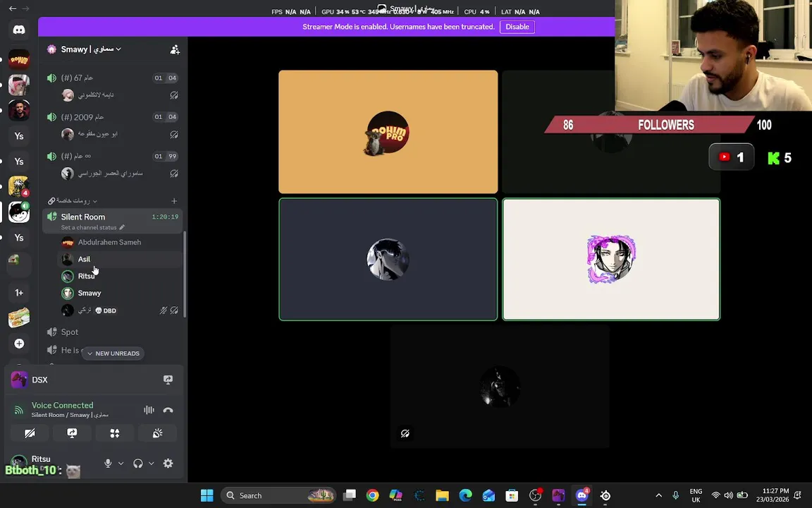Select the Spot voice channel
812x508 pixels.
point(112,332)
